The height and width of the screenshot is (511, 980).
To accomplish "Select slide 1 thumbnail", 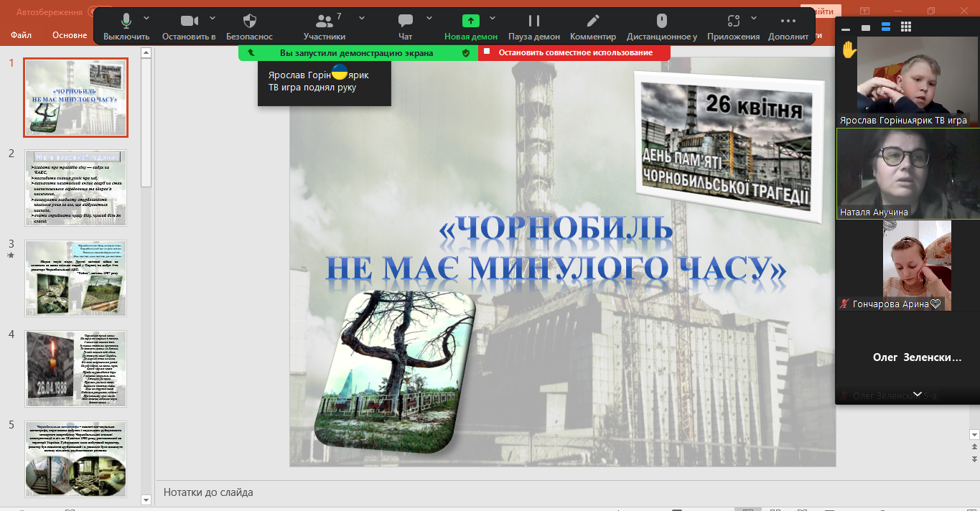I will [x=76, y=98].
